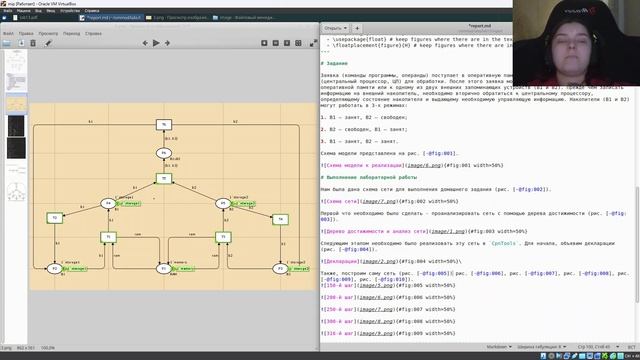Go to the next image arrow
Image resolution: width=640 pixels, height=360 pixels.
[x=167, y=43]
